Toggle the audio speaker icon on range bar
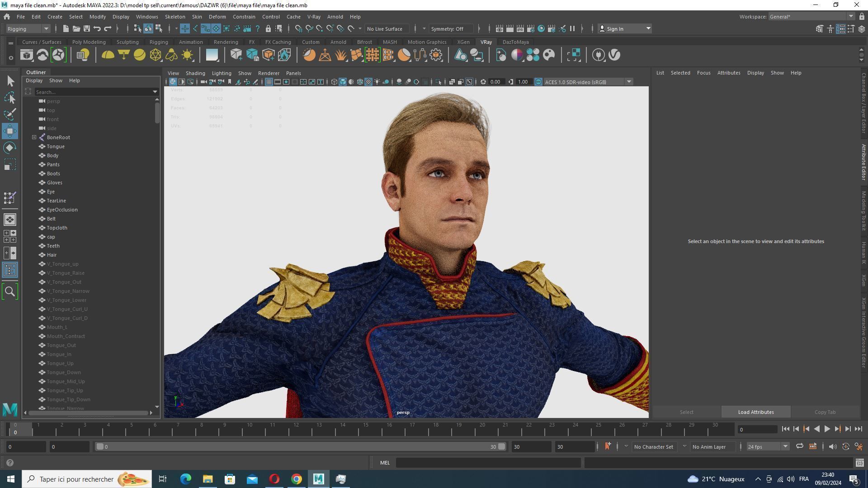The width and height of the screenshot is (868, 488). [832, 446]
